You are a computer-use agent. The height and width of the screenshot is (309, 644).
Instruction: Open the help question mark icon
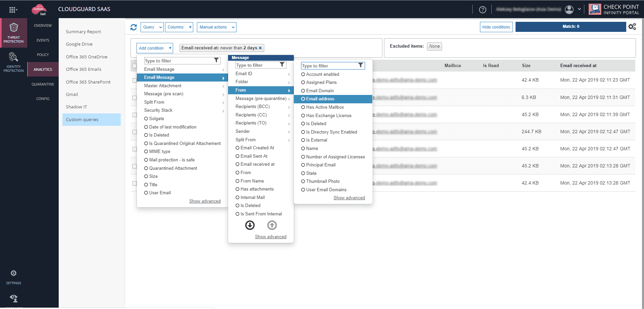483,10
